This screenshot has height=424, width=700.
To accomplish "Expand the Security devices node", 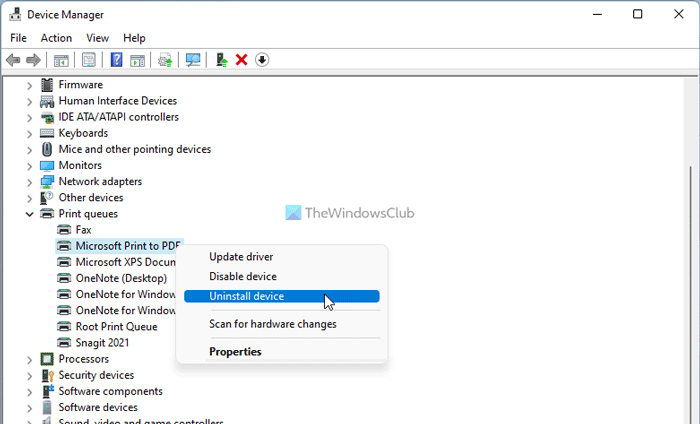I will pos(29,376).
